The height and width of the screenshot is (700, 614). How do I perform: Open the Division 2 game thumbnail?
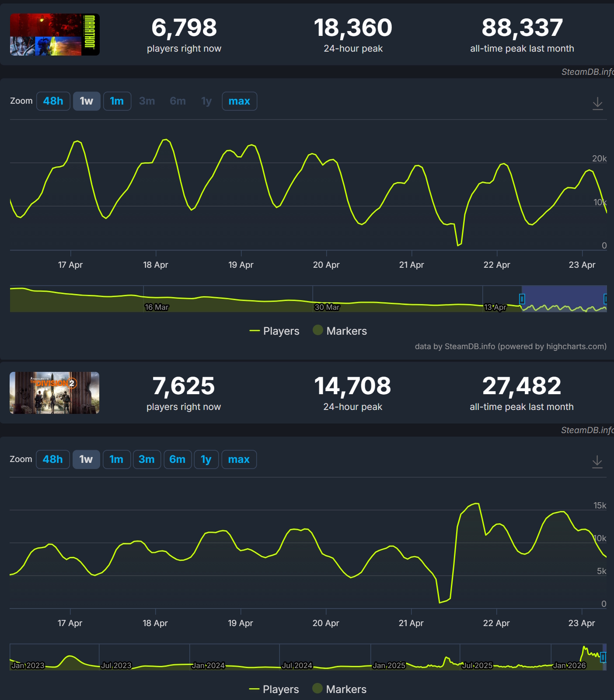(x=54, y=393)
